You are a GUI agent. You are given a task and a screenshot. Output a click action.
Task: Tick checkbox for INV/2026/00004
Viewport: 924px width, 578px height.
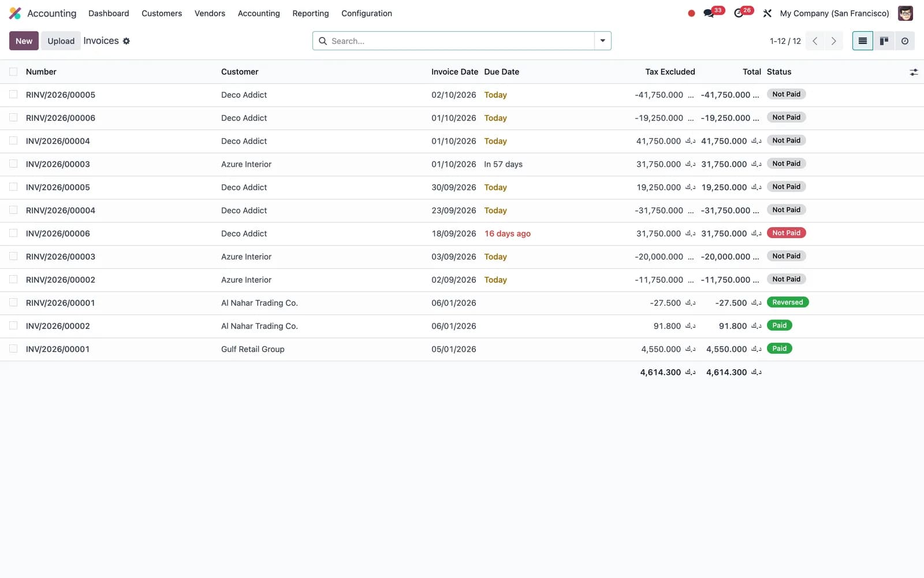13,141
